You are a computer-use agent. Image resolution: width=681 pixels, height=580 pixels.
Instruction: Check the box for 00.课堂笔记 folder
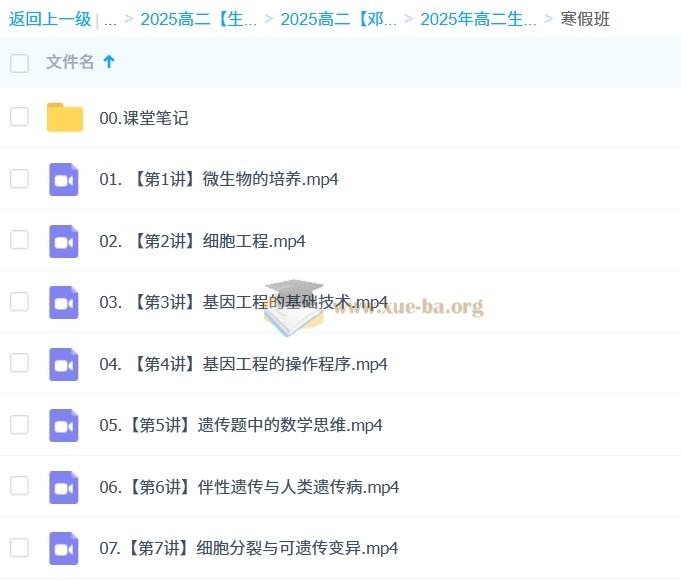20,117
